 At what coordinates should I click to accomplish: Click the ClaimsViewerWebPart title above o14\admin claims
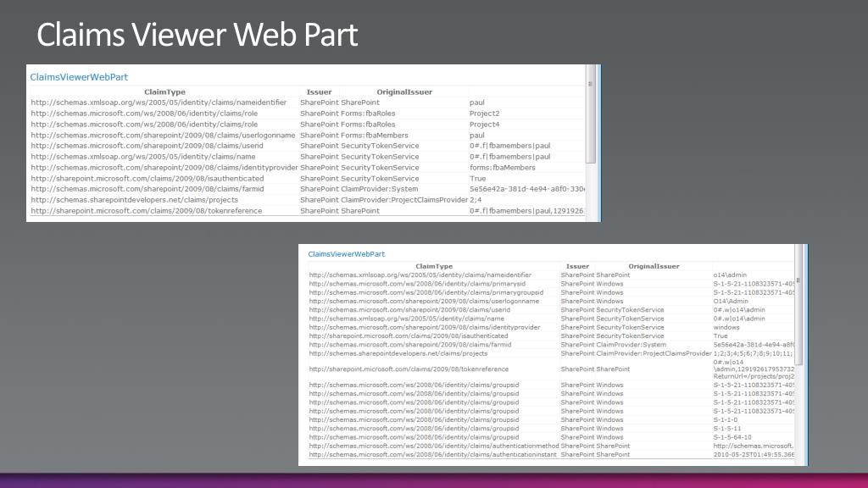[x=346, y=254]
